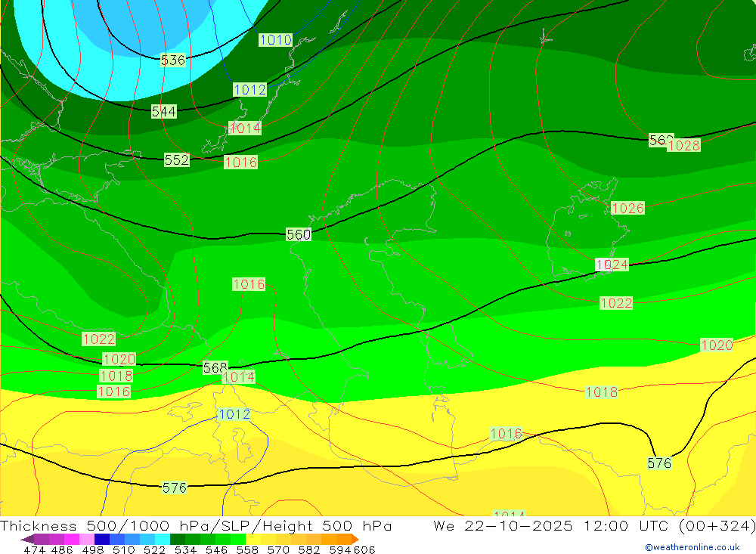Click the blue 1010 isobar label
756x554 pixels.
[276, 39]
